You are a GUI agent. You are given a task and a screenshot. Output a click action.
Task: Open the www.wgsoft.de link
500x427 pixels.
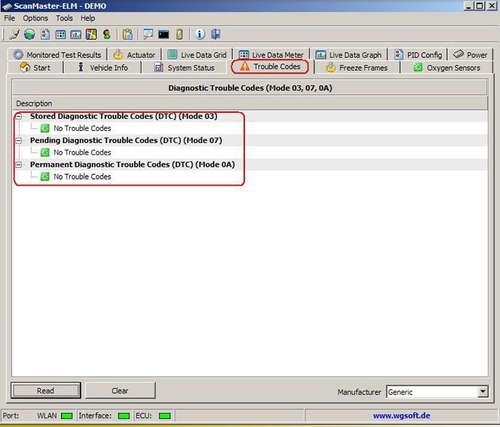coord(401,416)
